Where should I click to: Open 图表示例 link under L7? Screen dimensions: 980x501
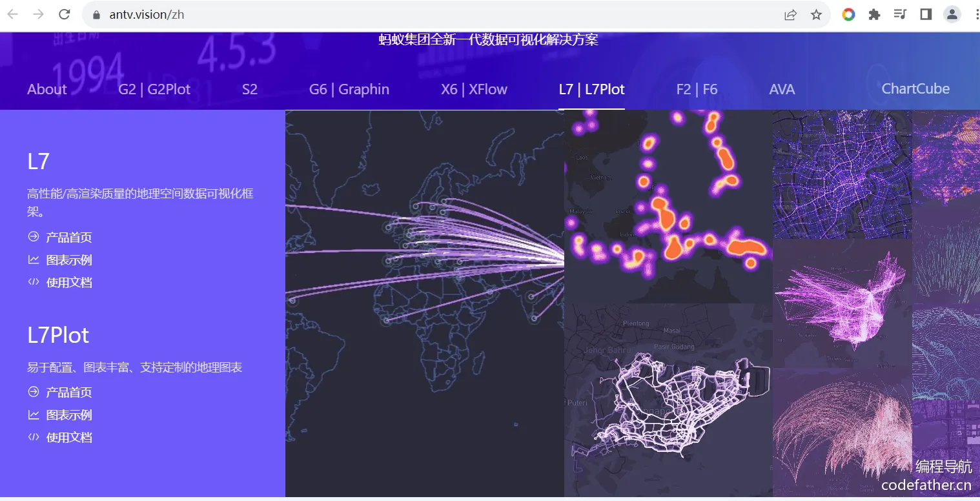click(x=60, y=260)
